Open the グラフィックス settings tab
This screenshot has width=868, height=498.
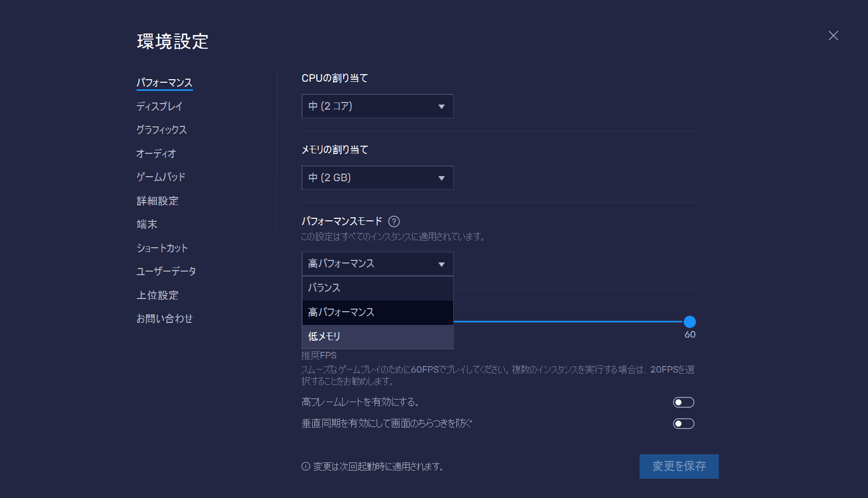(x=161, y=130)
